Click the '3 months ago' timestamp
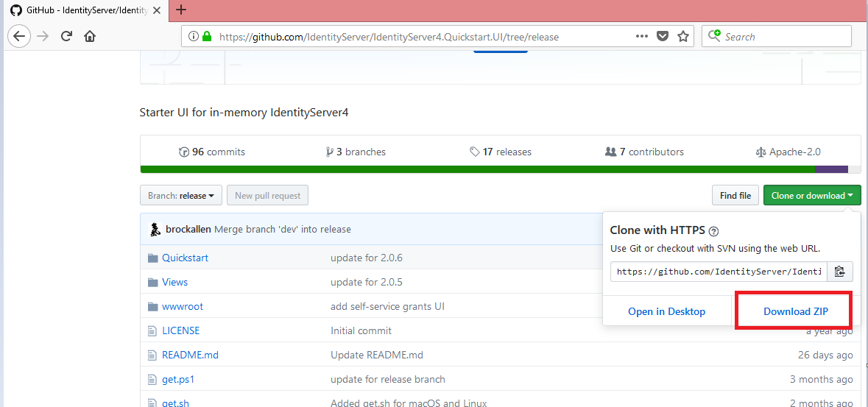 tap(822, 379)
